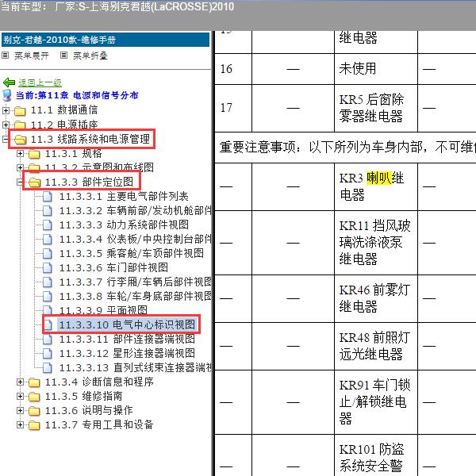
Task: Open 11.3.3.8 车轮/车身底部部件视图
Action: [x=136, y=296]
